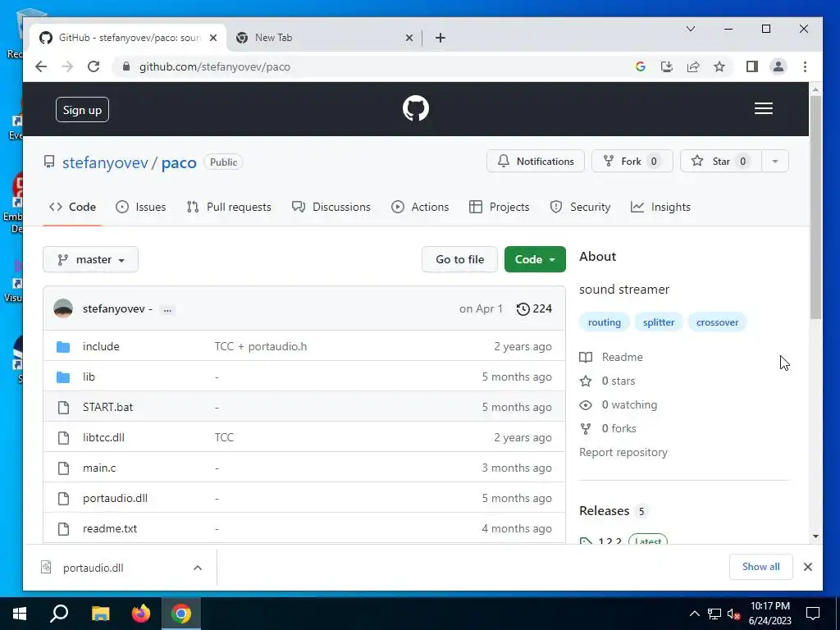Open the Security tab

tap(580, 208)
